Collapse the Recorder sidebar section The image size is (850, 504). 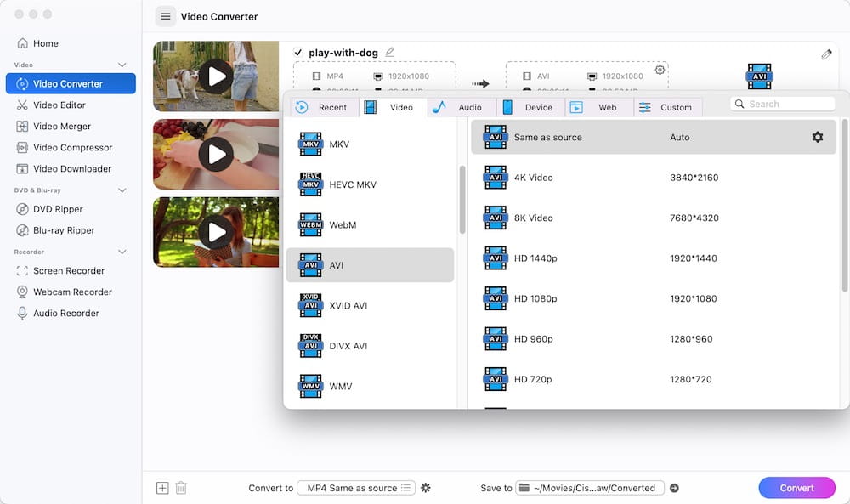(122, 252)
